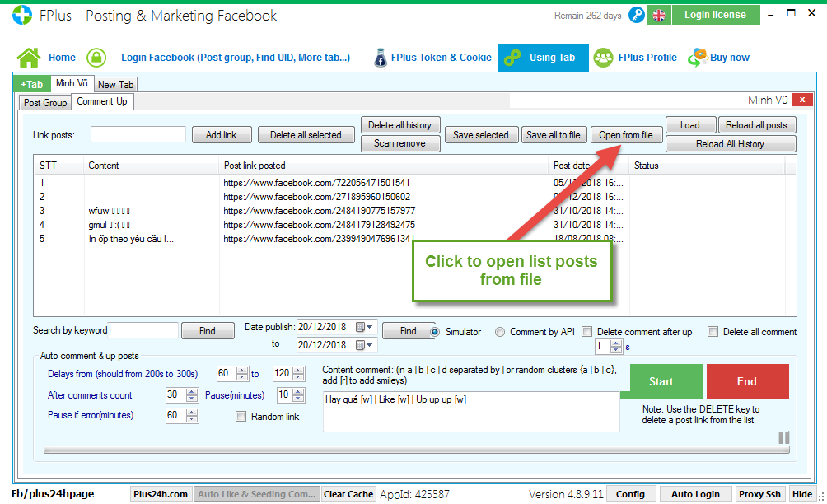Open Config in the bottom bar
This screenshot has height=504, width=827.
[630, 494]
